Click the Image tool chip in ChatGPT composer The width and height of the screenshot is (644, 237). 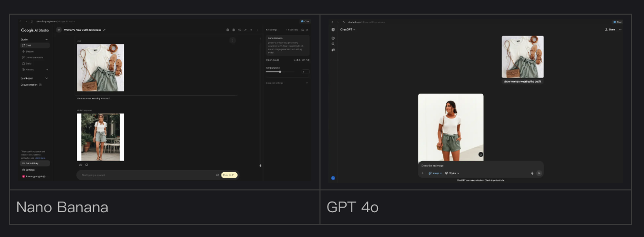tap(435, 173)
